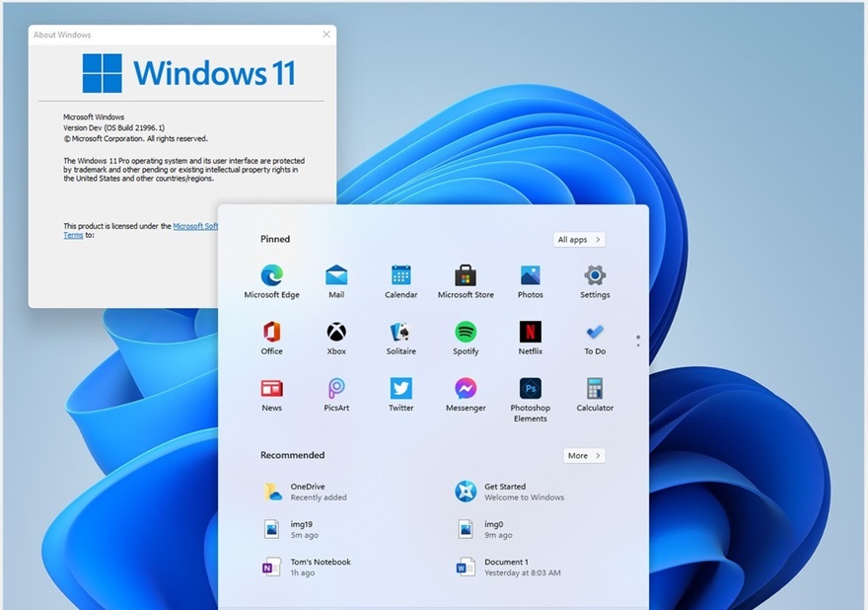Expand More recommended items
This screenshot has height=610, width=868.
(583, 456)
